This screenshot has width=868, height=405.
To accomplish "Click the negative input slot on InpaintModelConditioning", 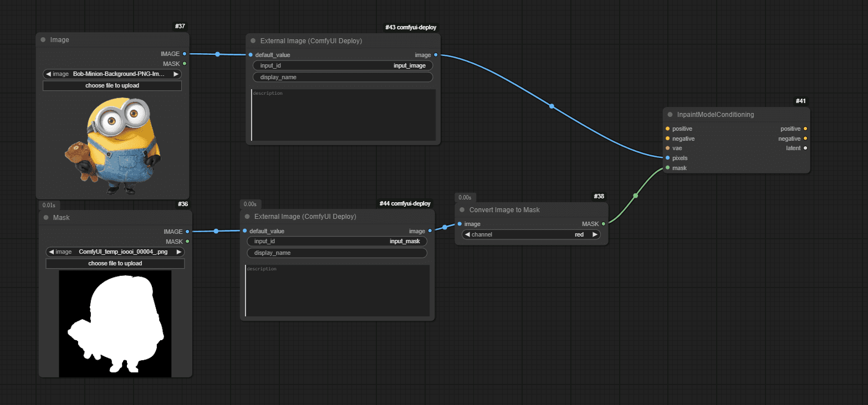I will pos(667,139).
